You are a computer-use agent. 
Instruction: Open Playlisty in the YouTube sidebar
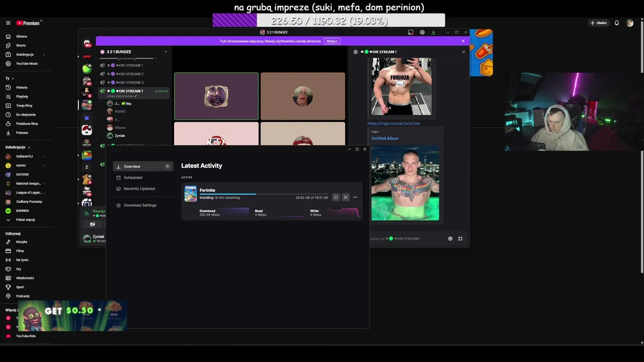(22, 97)
